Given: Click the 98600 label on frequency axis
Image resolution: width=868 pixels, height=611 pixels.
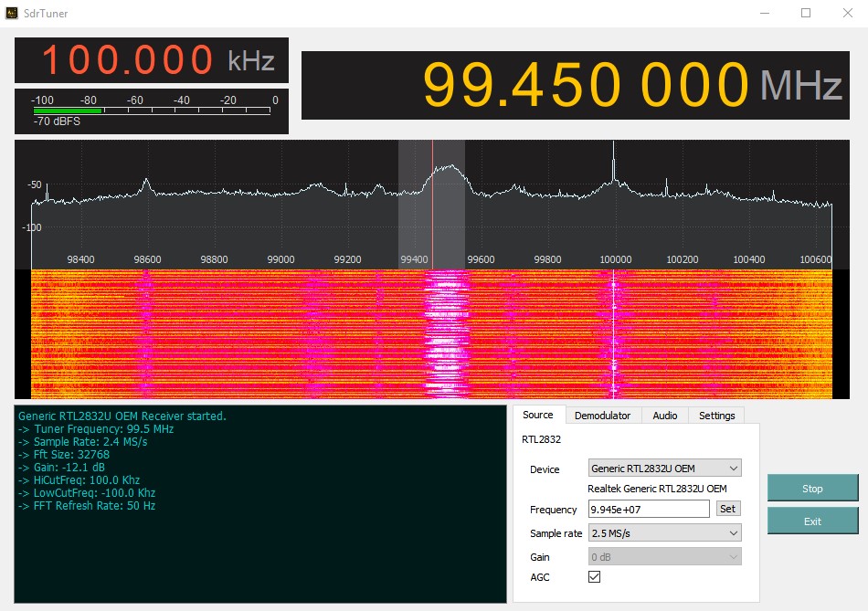Looking at the screenshot, I should click(x=147, y=259).
